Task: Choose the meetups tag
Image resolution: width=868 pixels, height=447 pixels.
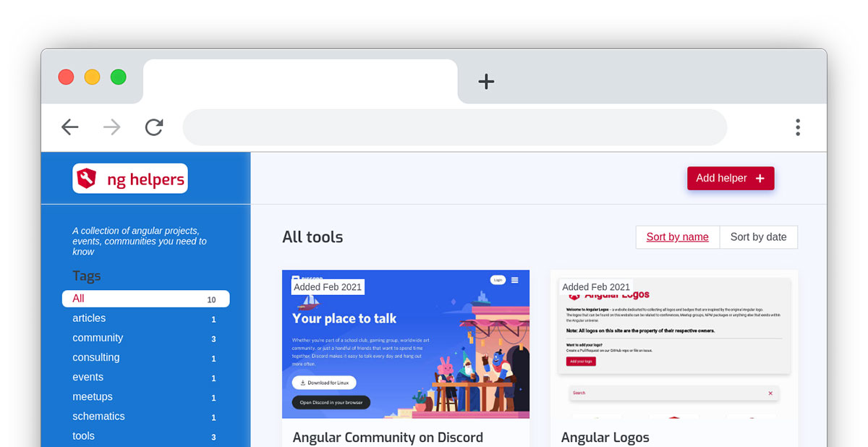Action: pos(93,396)
